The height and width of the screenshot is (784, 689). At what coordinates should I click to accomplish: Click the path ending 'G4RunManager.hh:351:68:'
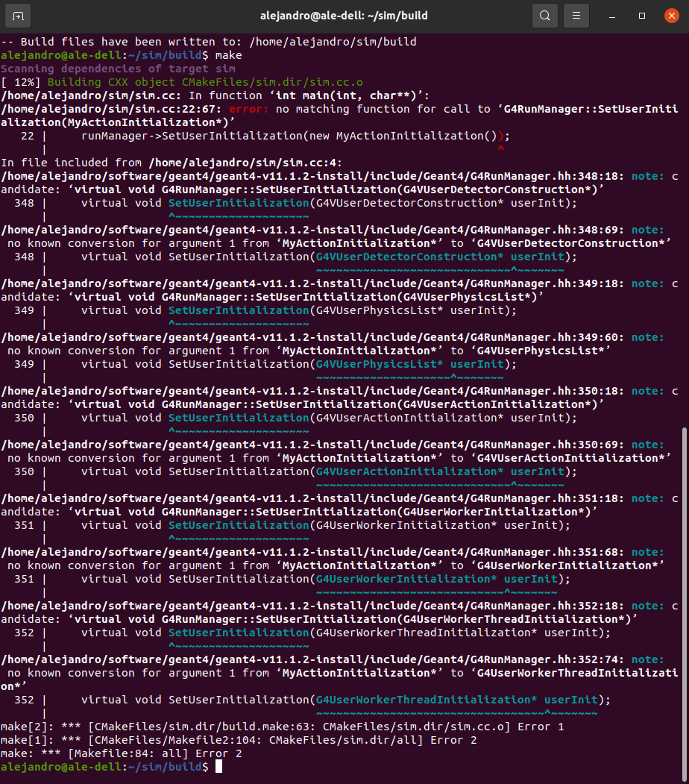312,553
